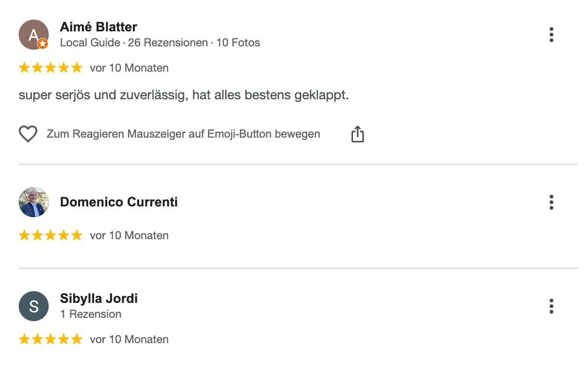This screenshot has width=588, height=367.
Task: Open Domenico Currenti's profile name link
Action: 119,202
